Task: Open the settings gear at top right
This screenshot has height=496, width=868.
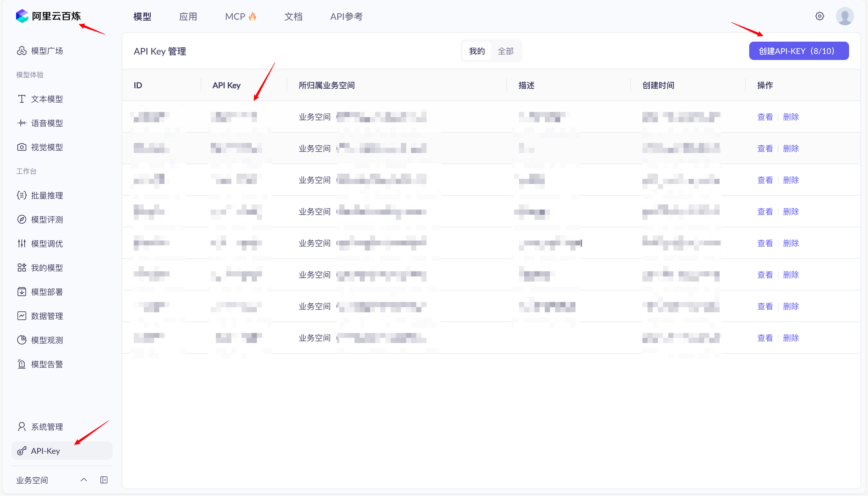Action: point(819,16)
